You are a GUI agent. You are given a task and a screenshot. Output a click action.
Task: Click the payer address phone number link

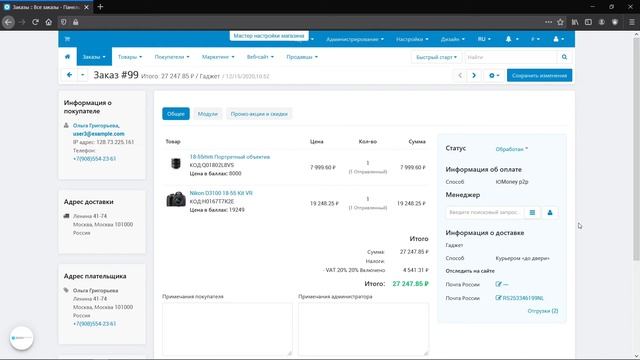pyautogui.click(x=94, y=324)
